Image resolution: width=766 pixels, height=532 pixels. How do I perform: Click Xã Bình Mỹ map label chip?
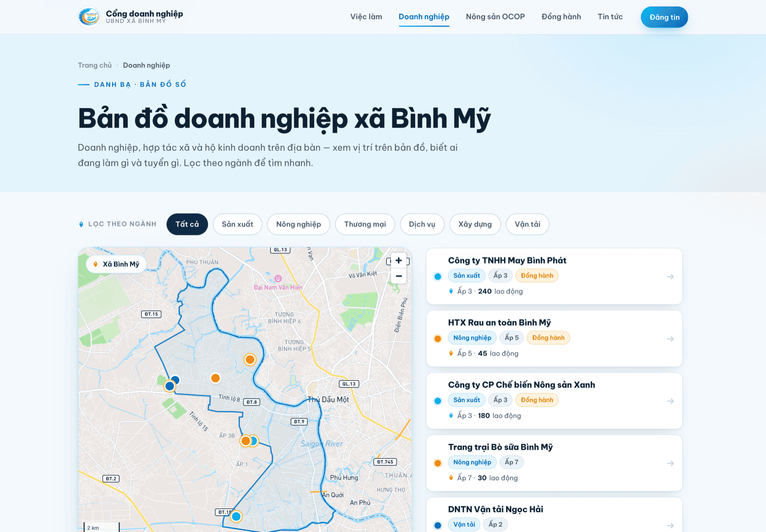coord(116,264)
